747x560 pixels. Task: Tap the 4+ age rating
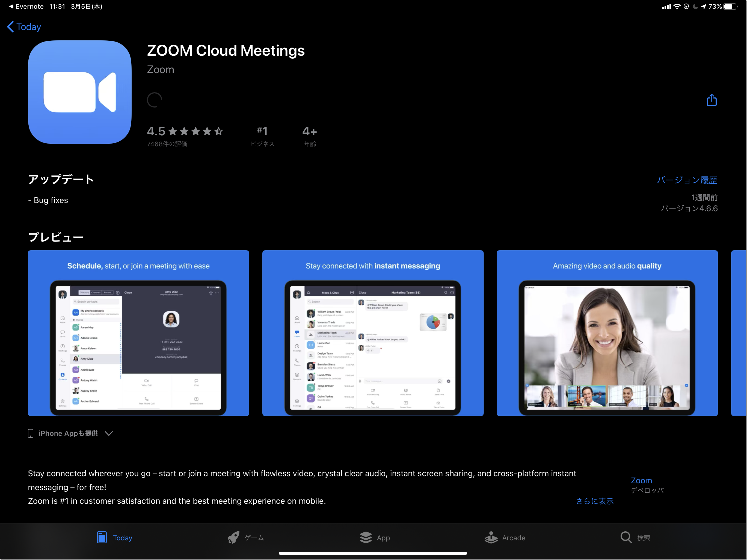point(310,136)
